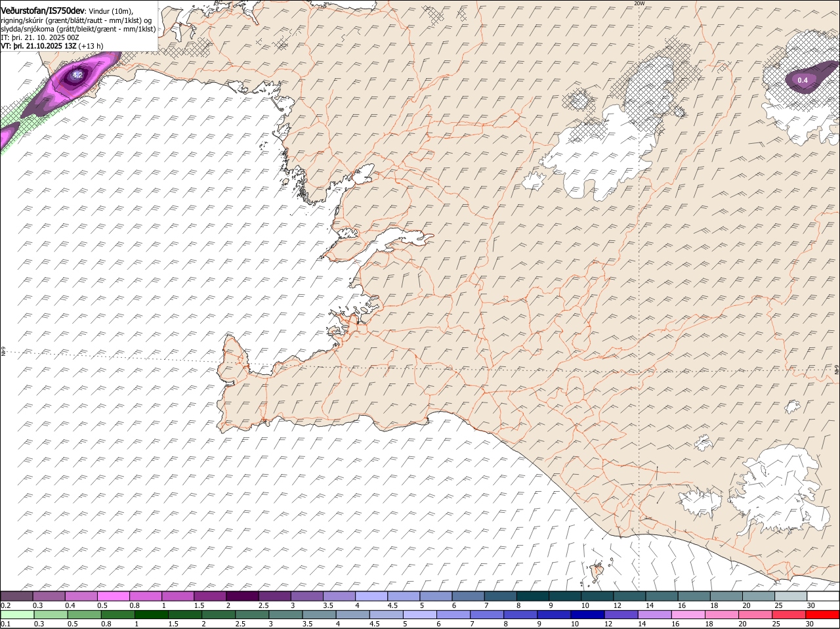This screenshot has width=840, height=629.
Task: Click the '0.2' label in upper legend row
Action: pos(5,605)
